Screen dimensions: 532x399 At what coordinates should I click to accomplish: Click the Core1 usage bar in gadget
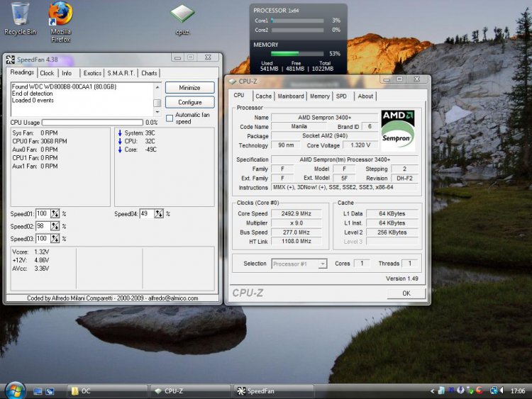tap(297, 21)
